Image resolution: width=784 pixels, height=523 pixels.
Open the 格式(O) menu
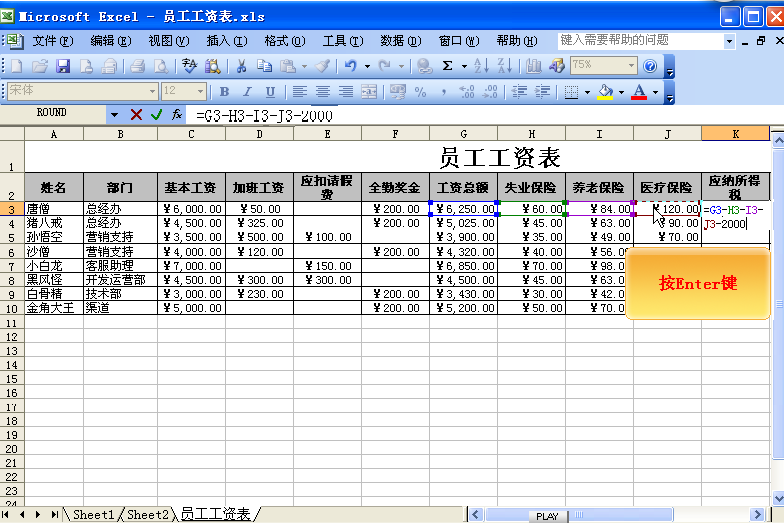[284, 40]
